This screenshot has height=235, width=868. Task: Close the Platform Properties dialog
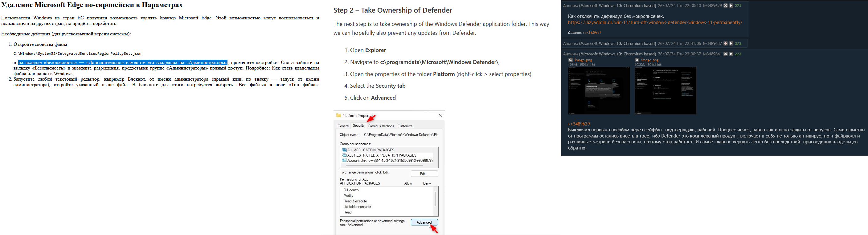(440, 115)
